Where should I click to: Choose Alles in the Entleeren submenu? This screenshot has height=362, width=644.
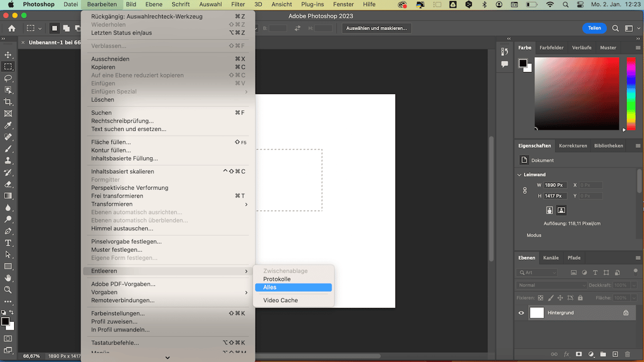[293, 287]
